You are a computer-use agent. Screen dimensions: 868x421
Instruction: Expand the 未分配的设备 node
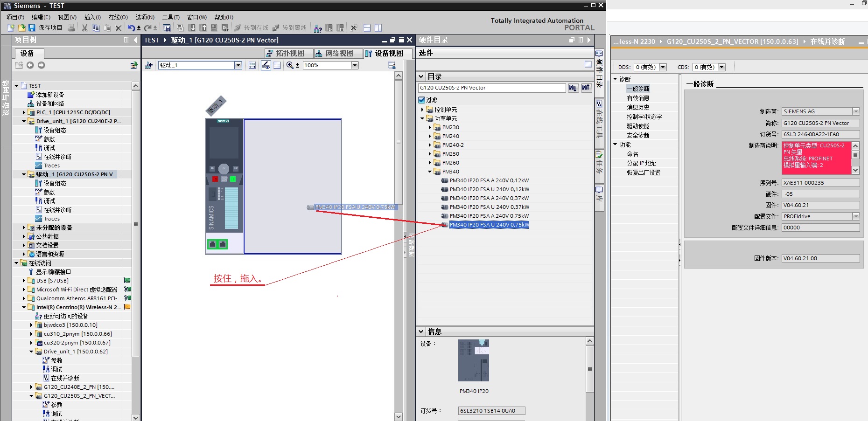coord(24,228)
